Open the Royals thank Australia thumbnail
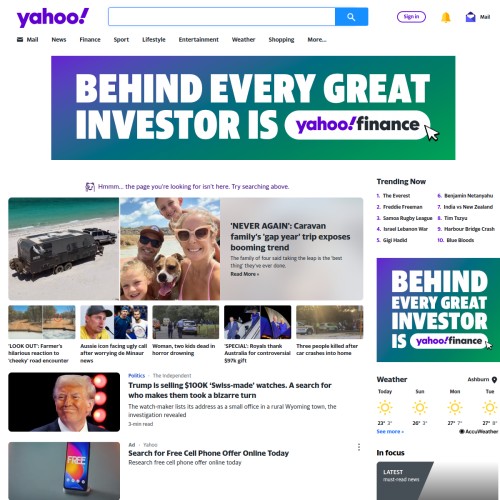Screen dimensions: 500x500 coord(257,322)
